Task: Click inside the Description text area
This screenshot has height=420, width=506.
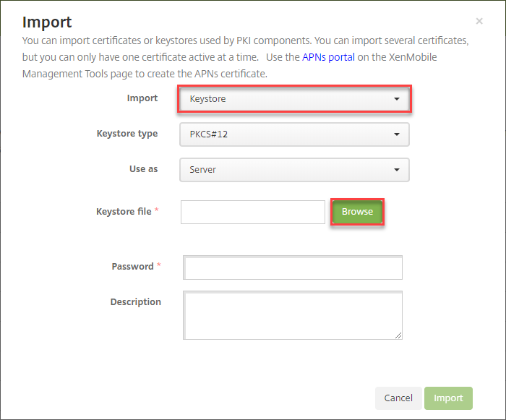Action: [x=293, y=315]
